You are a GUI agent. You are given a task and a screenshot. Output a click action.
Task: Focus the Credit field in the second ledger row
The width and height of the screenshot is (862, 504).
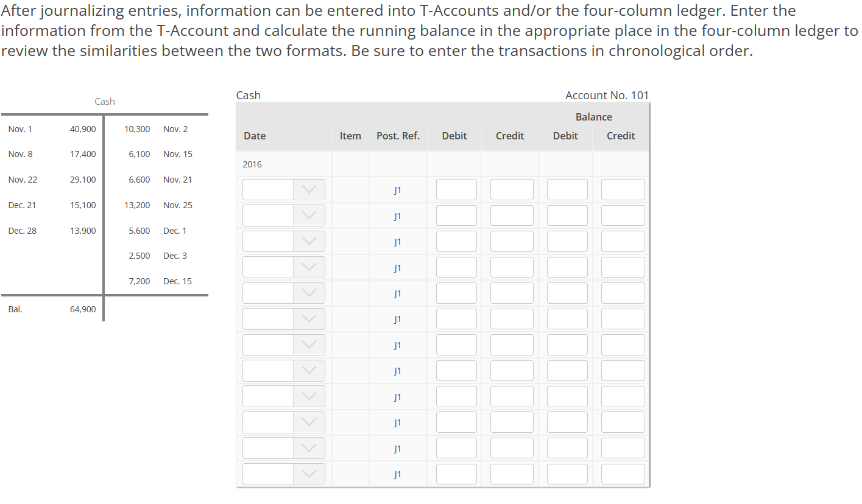tap(512, 215)
